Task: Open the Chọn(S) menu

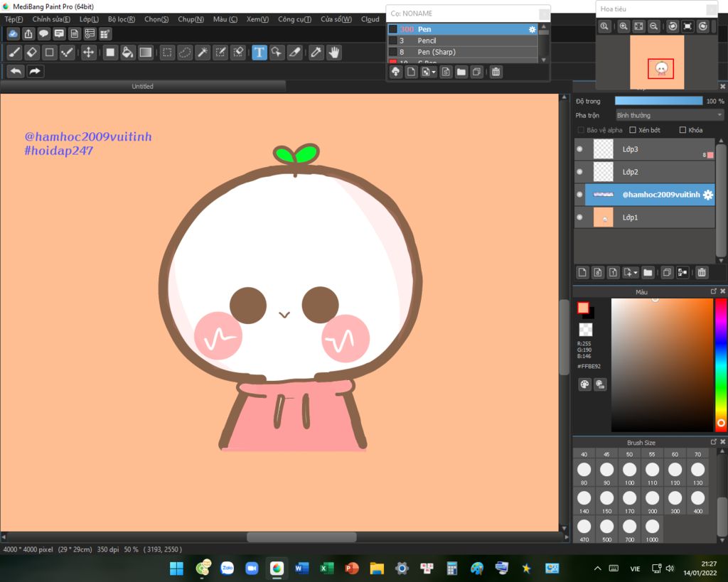Action: click(156, 19)
